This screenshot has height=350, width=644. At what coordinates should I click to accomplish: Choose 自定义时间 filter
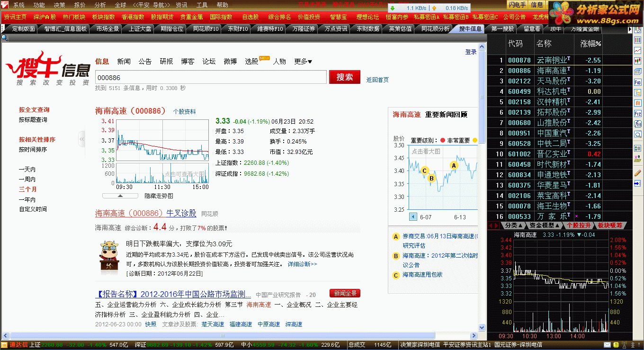click(x=33, y=209)
